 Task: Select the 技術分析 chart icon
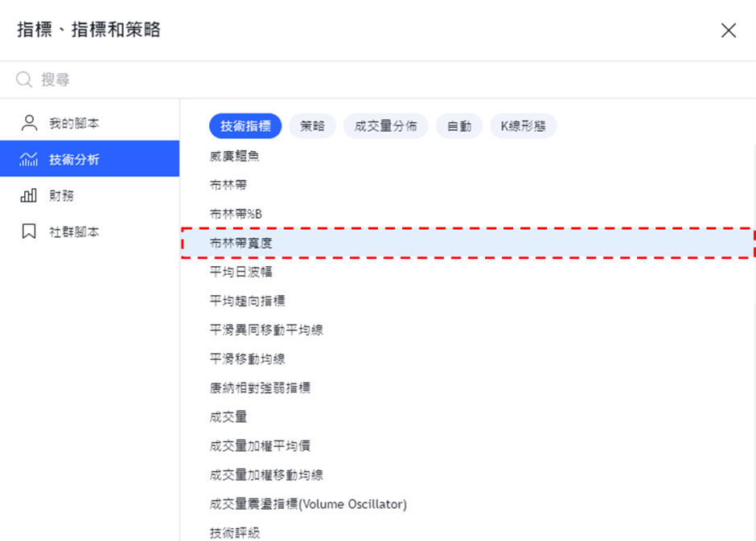(x=28, y=159)
